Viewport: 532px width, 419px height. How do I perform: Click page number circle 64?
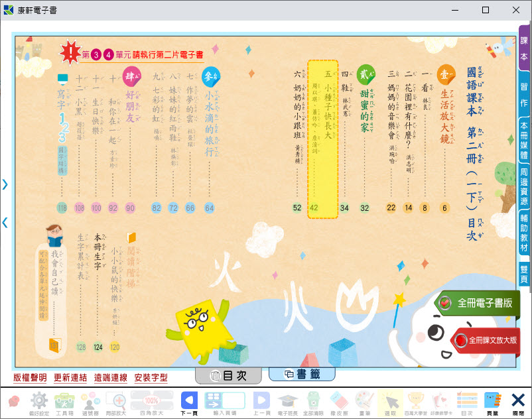click(x=210, y=208)
